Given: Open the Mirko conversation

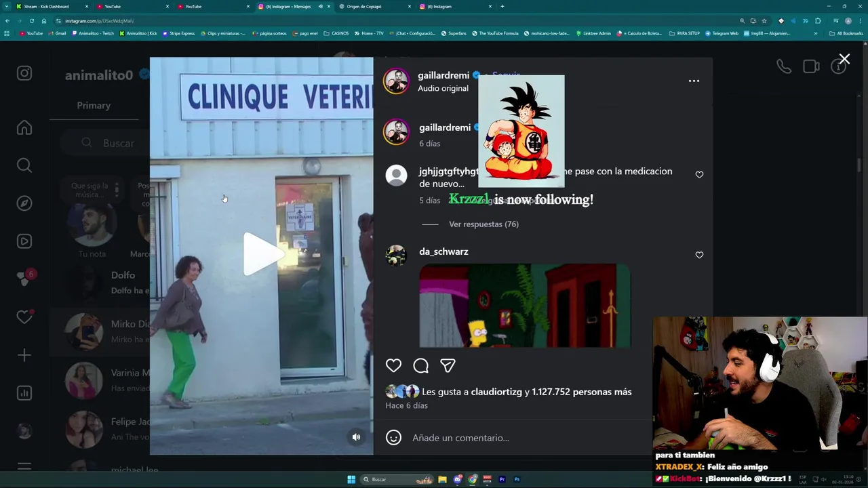Looking at the screenshot, I should 100,331.
